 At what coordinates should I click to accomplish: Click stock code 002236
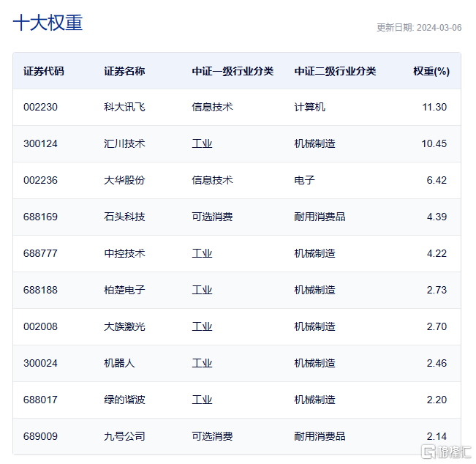tap(40, 181)
